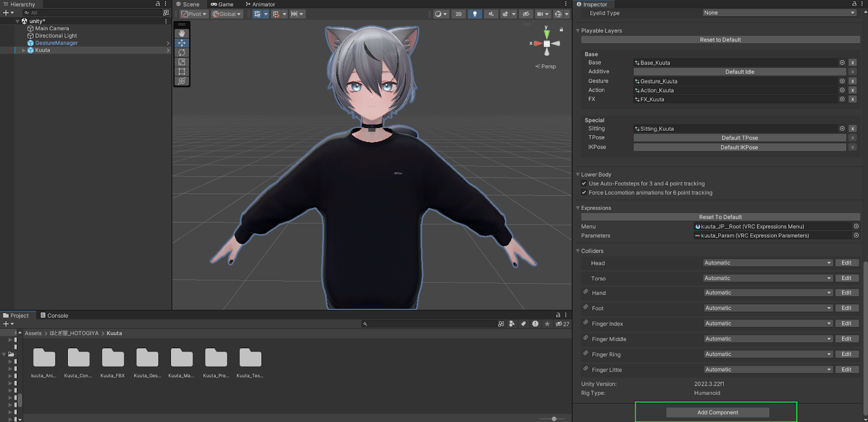Toggle scene audio mute
This screenshot has height=422, width=868.
point(491,14)
